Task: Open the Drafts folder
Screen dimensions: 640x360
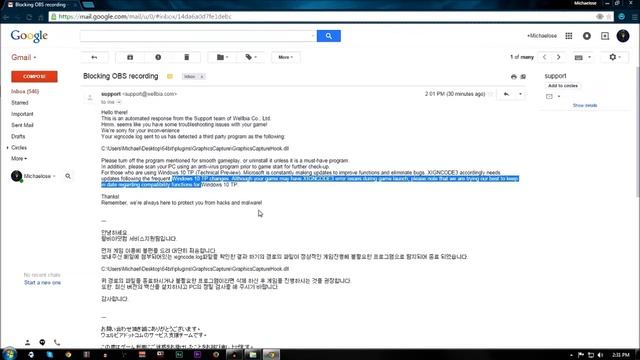Action: pos(18,136)
